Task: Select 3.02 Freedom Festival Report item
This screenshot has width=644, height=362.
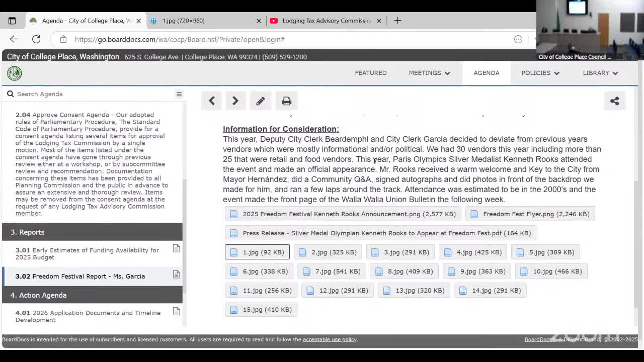Action: (x=92, y=276)
